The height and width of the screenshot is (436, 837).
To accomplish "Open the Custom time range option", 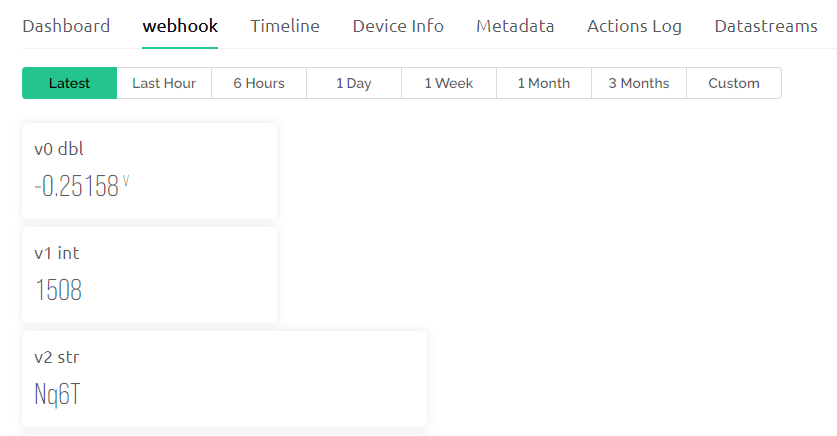I will 734,83.
